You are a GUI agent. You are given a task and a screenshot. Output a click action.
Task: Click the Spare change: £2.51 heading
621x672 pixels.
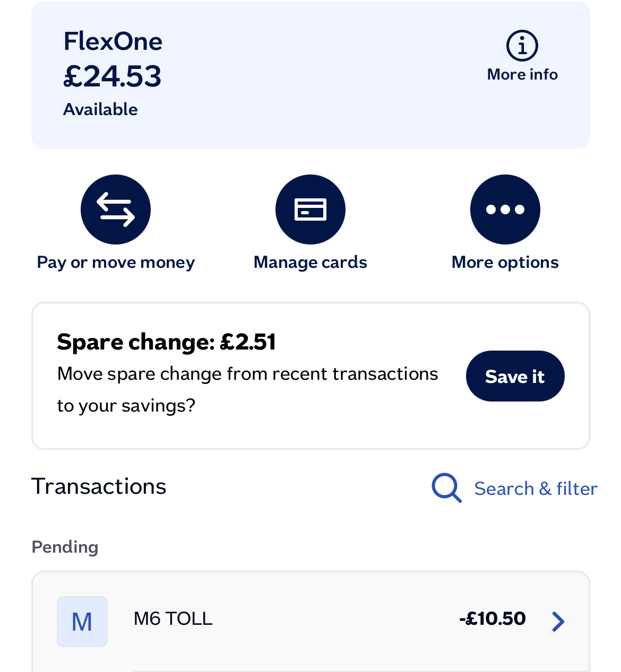(166, 342)
